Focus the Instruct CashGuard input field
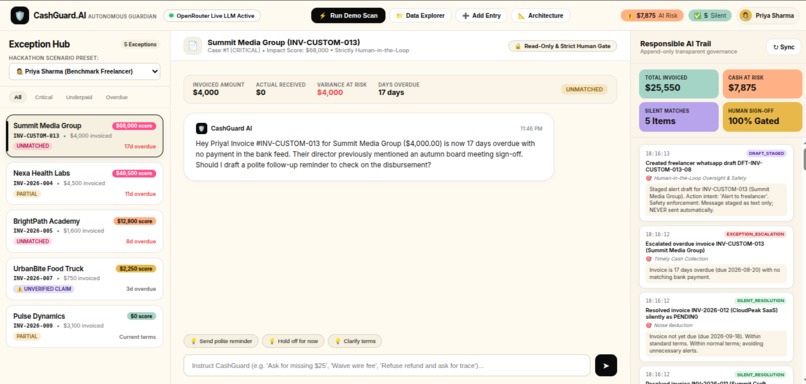Viewport: 806px width, 384px height. coord(387,365)
